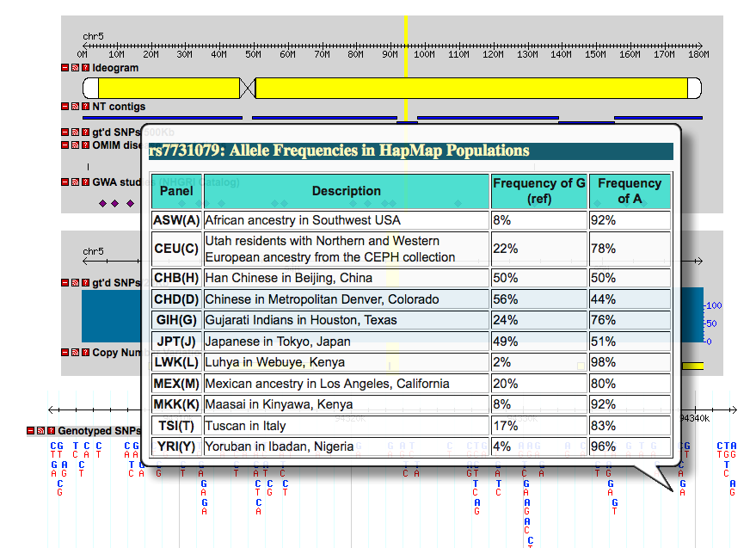Image resolution: width=756 pixels, height=548 pixels.
Task: Open help for gt'd SNPs track above OMIM disease
Action: [85, 132]
